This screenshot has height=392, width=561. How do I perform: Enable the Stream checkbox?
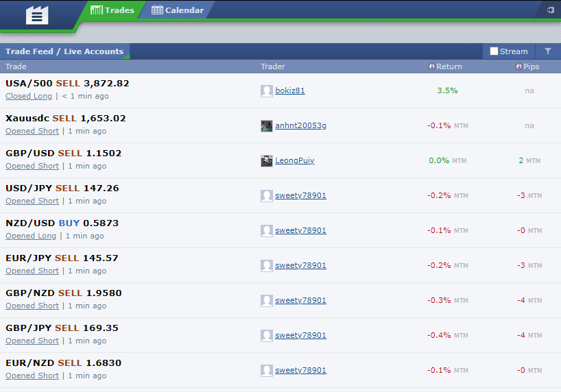click(x=494, y=51)
